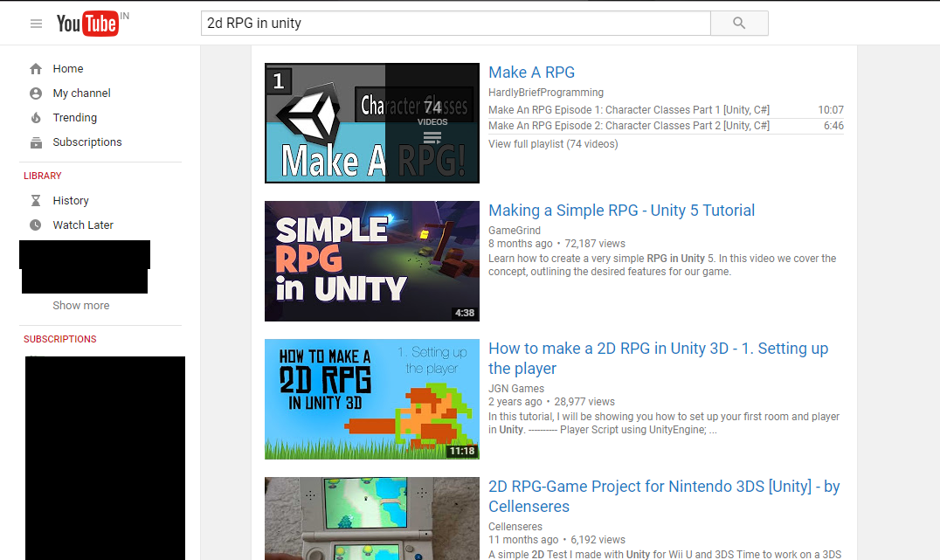Open the Make A RPG playlist thumbnail
Screen dimensions: 940x560
372,123
